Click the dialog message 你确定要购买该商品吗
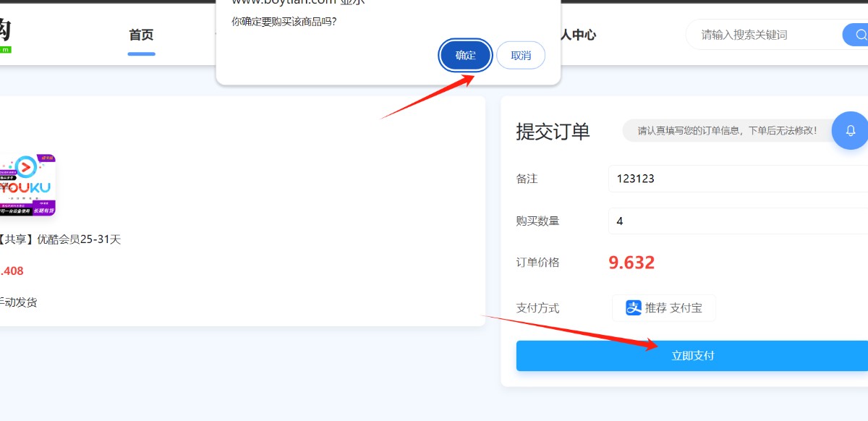868x421 pixels. tap(284, 22)
